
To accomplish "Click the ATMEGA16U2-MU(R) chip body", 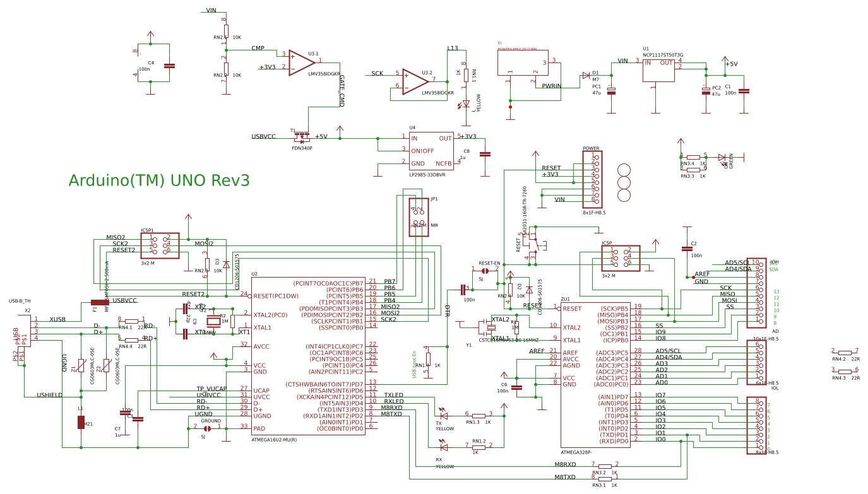I will (x=307, y=356).
